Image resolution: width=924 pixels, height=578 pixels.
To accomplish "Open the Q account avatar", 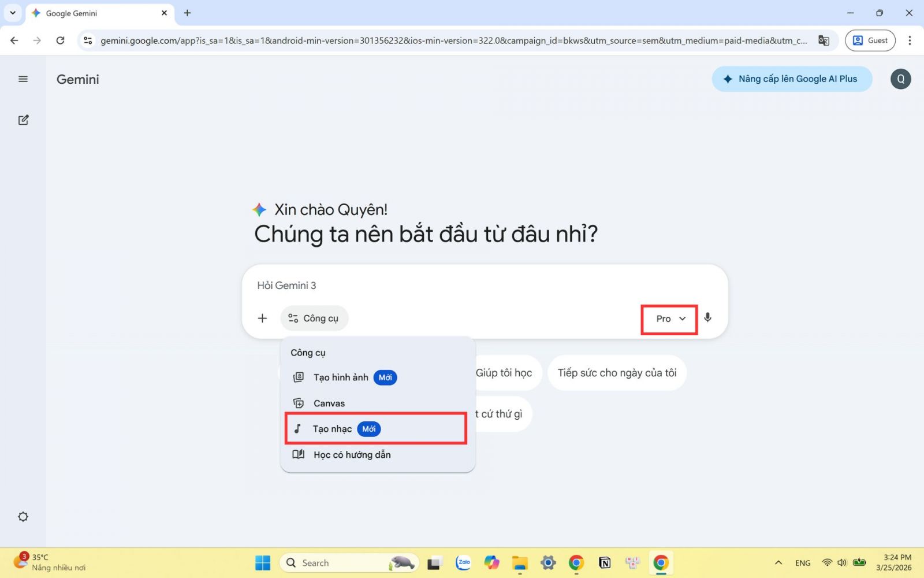I will click(x=900, y=79).
